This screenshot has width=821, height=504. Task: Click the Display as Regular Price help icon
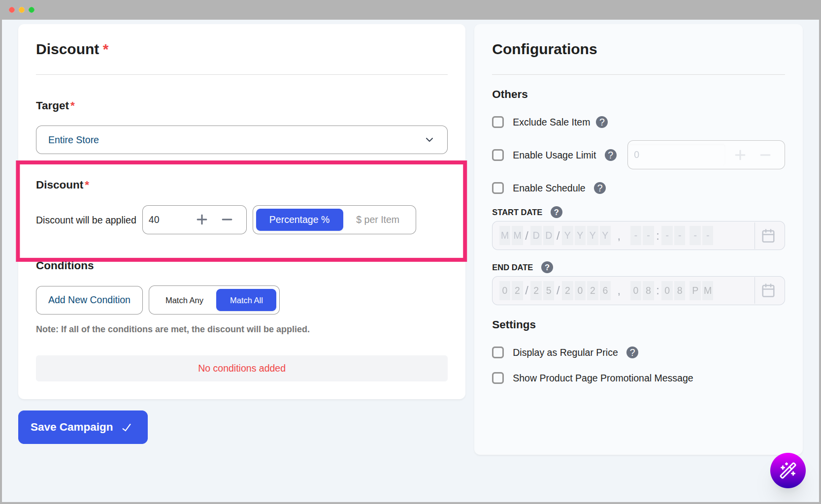pos(632,352)
